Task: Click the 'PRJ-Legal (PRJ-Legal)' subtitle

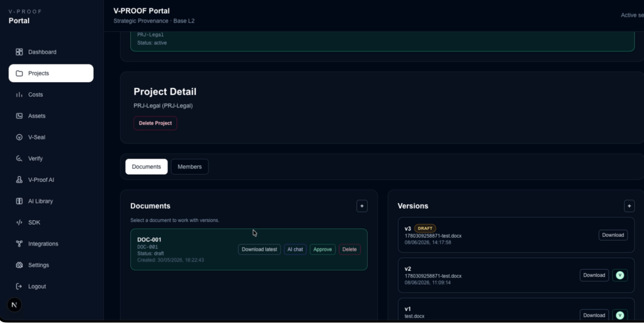Action: 163,106
